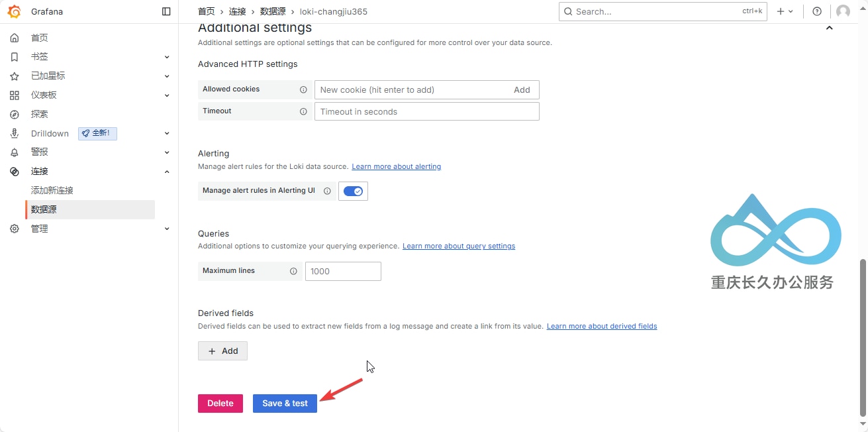Viewport: 868px width, 432px height.
Task: Go to 首页 in the breadcrumb
Action: pyautogui.click(x=207, y=11)
